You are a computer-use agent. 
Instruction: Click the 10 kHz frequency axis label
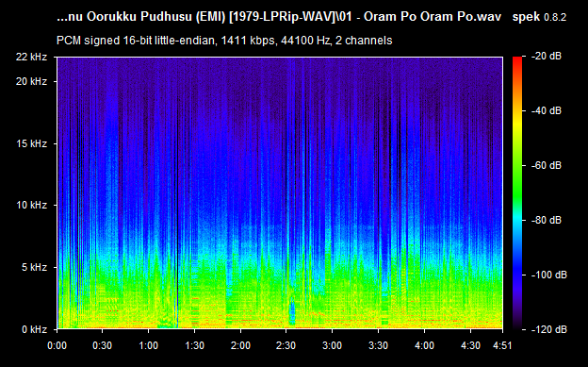(31, 206)
